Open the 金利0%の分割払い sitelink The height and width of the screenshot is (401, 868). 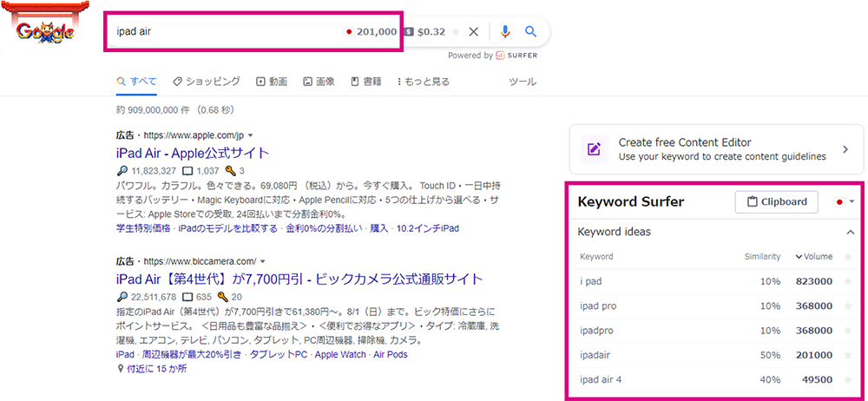pos(324,228)
